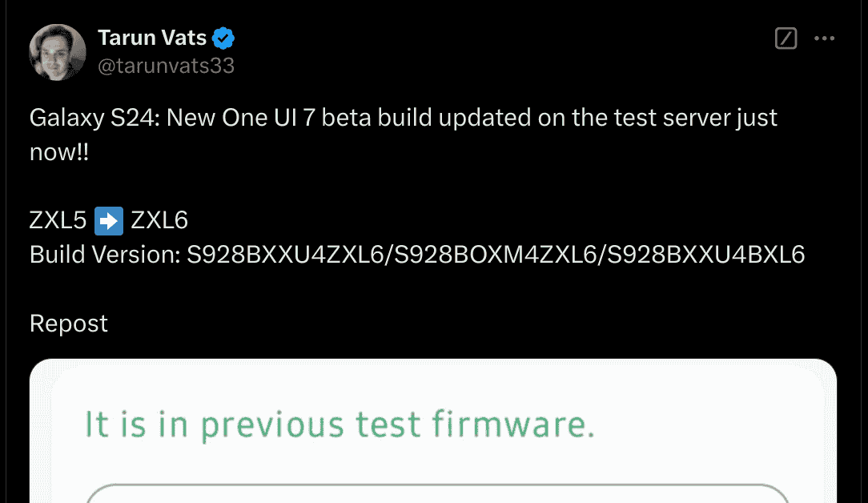Viewport: 868px width, 503px height.
Task: Click the "It is in previous test firmware." heading
Action: pos(340,425)
